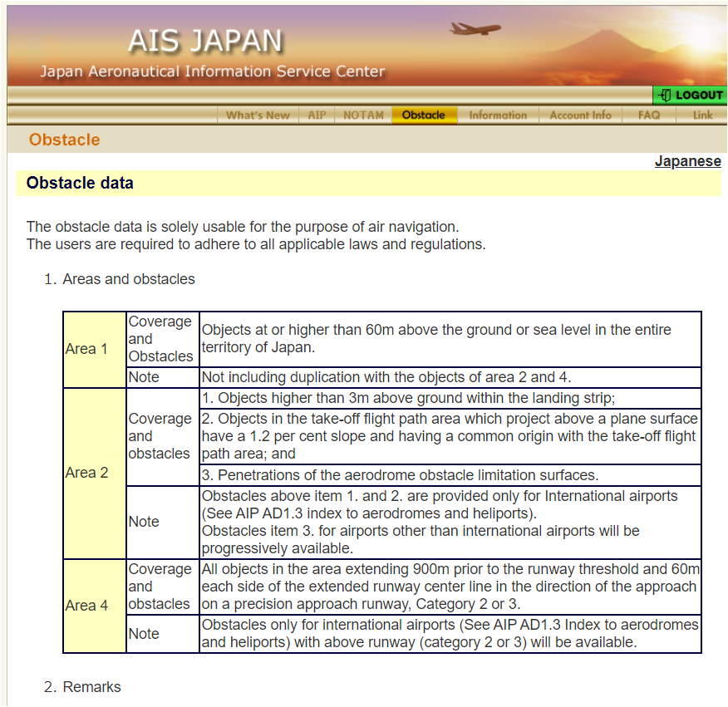The width and height of the screenshot is (728, 707).
Task: Click the Area 1 'Coverage and Obstacles' cell
Action: [x=163, y=339]
